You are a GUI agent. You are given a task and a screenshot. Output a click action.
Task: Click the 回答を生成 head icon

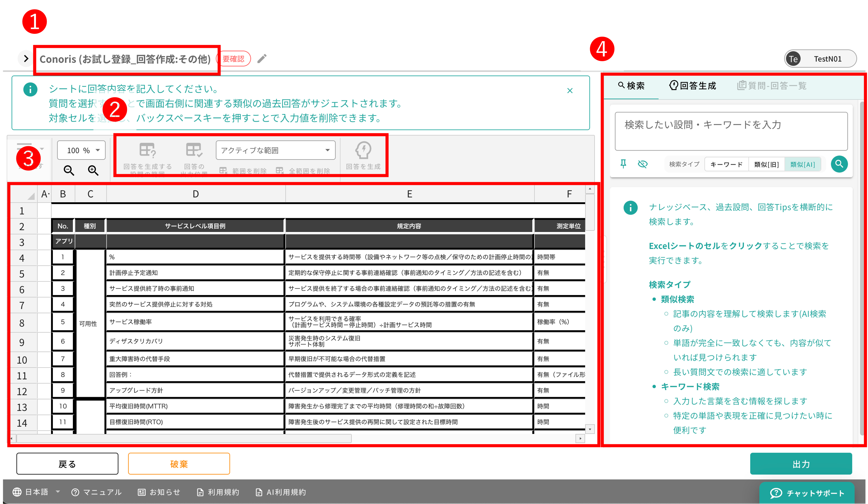(x=363, y=150)
